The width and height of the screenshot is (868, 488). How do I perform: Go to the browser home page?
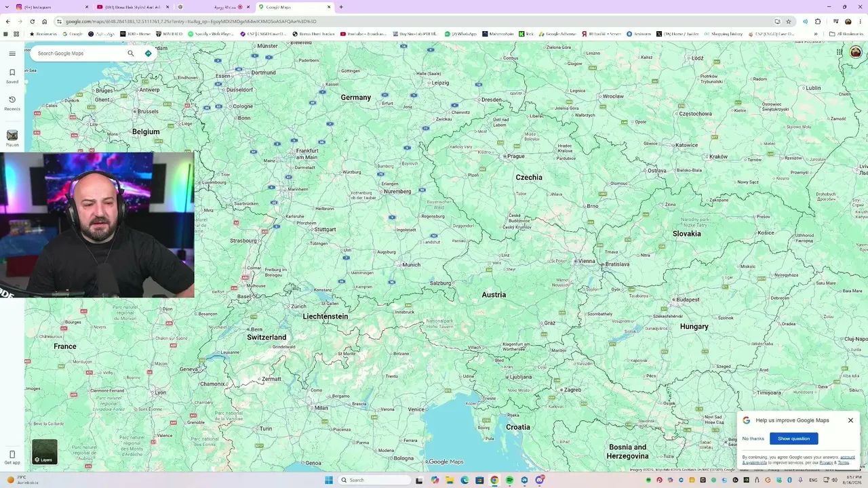(x=45, y=22)
